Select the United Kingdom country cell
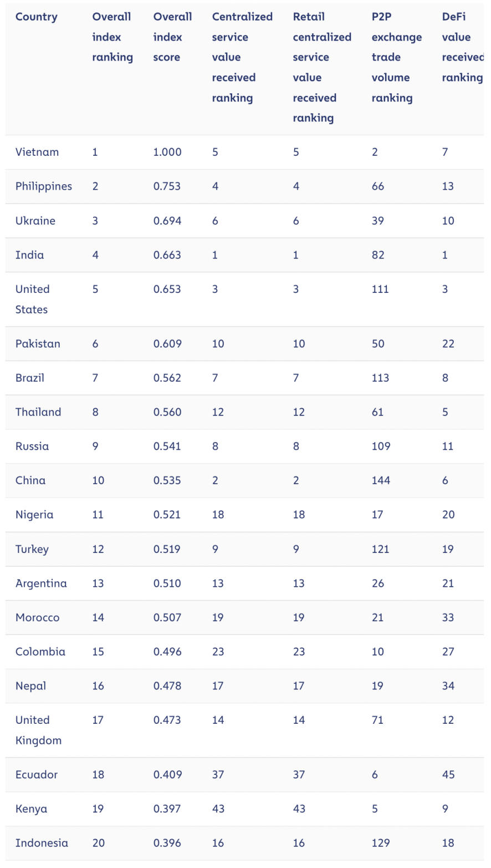The width and height of the screenshot is (491, 868). tap(38, 730)
